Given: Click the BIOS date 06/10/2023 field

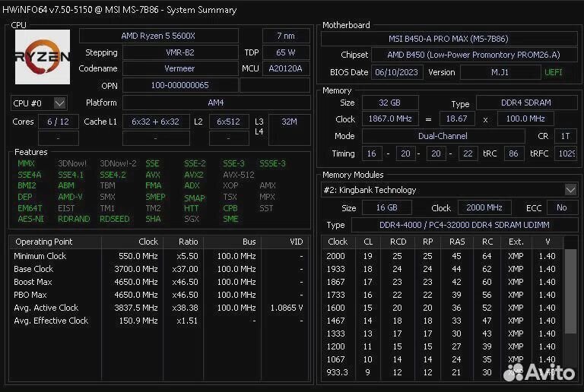Looking at the screenshot, I should pos(397,72).
